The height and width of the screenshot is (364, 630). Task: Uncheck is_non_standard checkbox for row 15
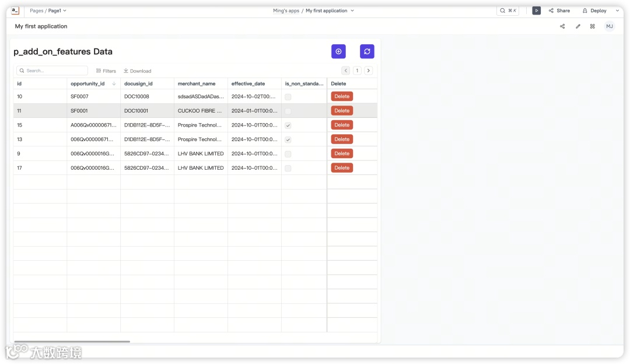point(288,125)
